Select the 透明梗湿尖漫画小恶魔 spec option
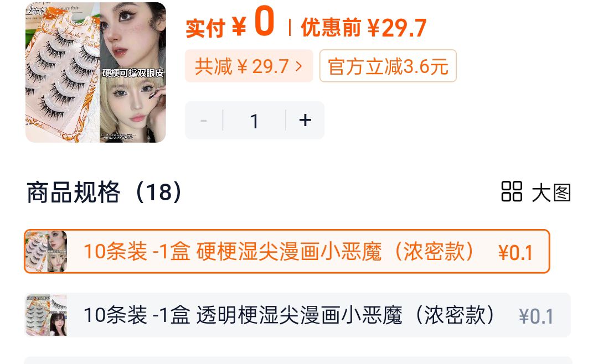 click(297, 315)
